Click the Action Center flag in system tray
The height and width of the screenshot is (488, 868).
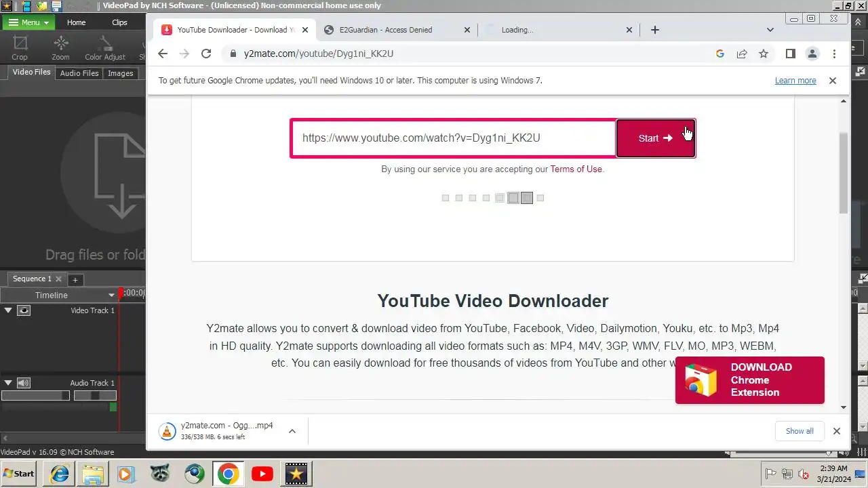tap(770, 474)
